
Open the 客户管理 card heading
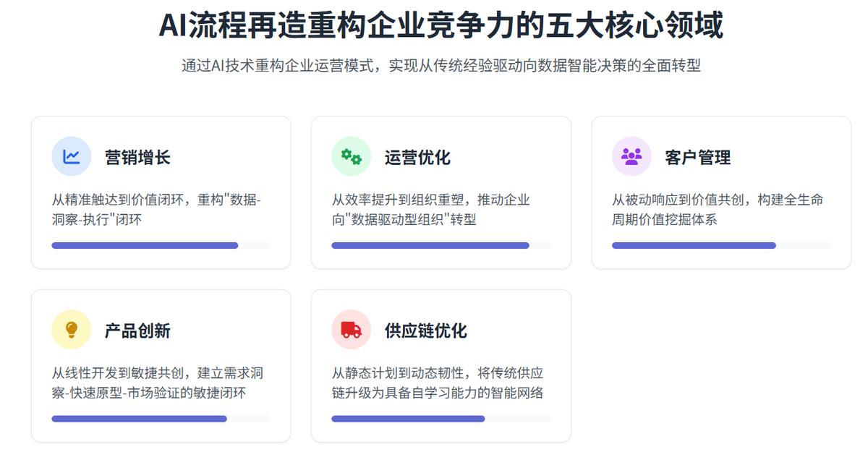pyautogui.click(x=697, y=157)
